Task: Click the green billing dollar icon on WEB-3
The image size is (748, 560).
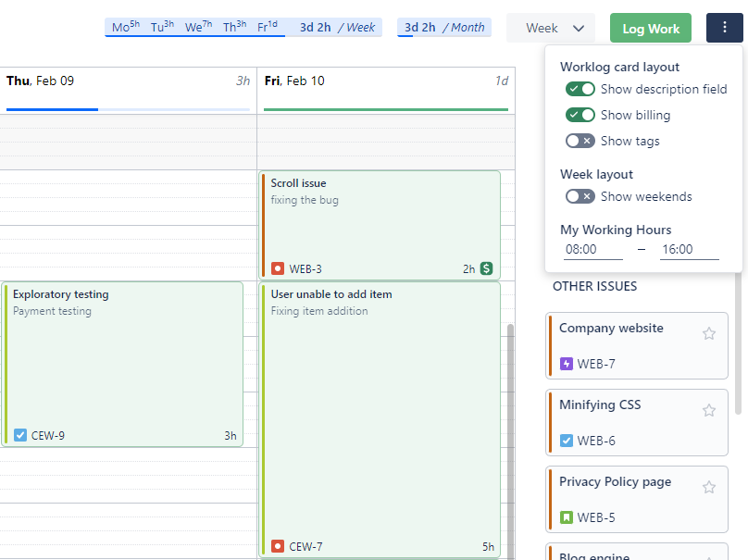Action: (486, 268)
